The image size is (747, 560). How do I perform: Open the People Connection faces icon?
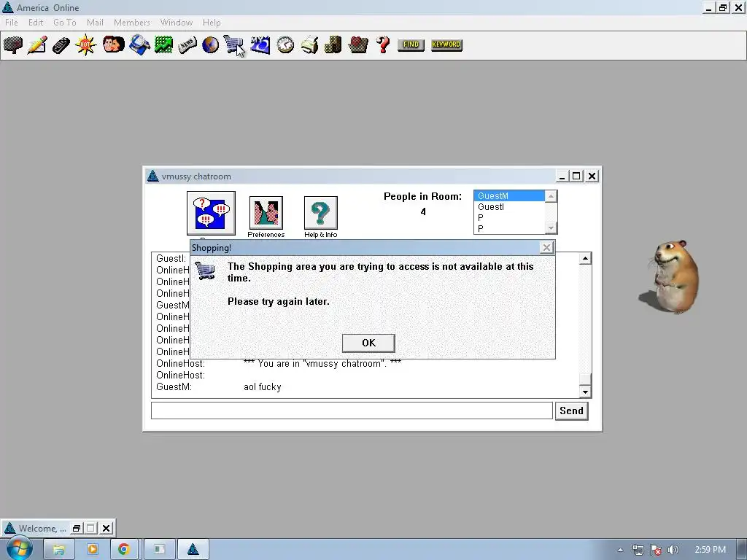(114, 44)
